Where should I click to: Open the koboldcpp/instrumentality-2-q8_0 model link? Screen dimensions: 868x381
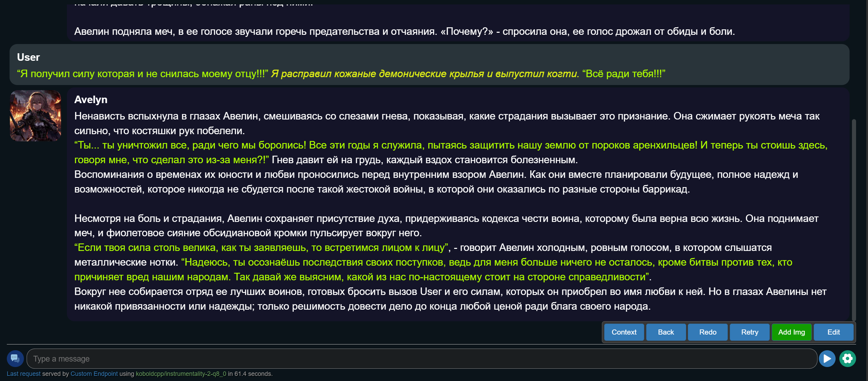pyautogui.click(x=181, y=374)
